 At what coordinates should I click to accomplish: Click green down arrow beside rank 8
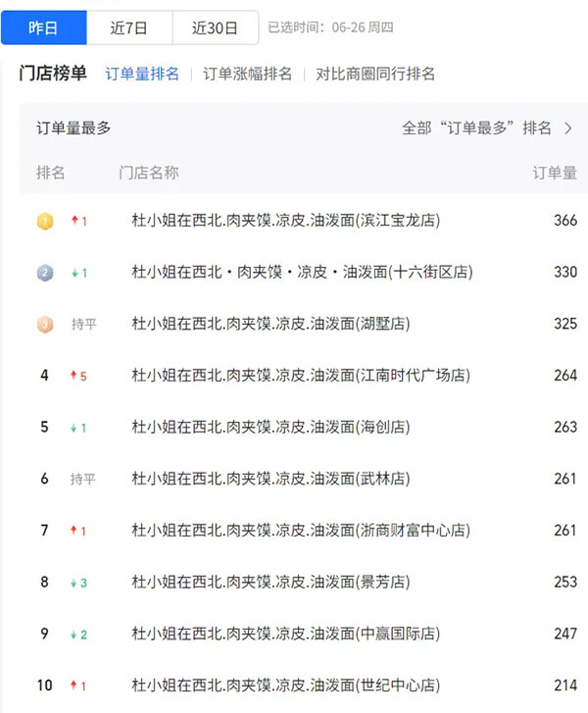pyautogui.click(x=74, y=584)
